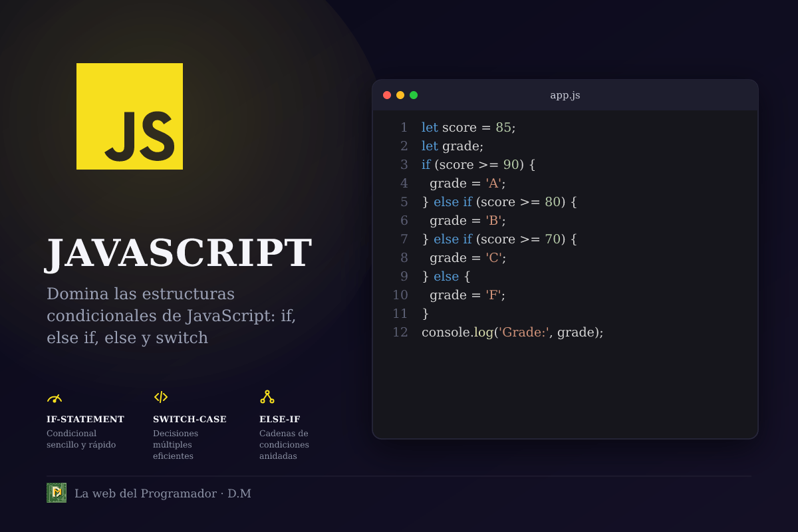The image size is (798, 532).
Task: Click the yellow window dot
Action: (x=400, y=95)
